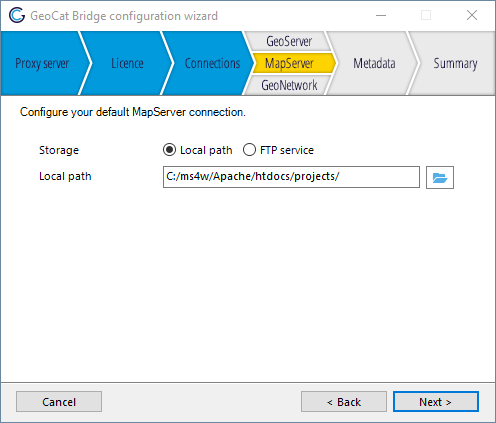The image size is (496, 423).
Task: Minimize the GeoCat Bridge wizard window
Action: [x=381, y=15]
